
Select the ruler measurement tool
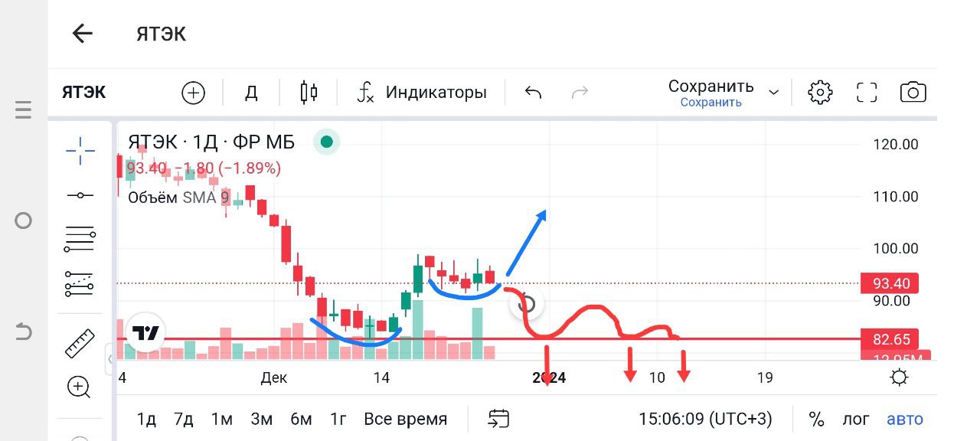click(80, 343)
